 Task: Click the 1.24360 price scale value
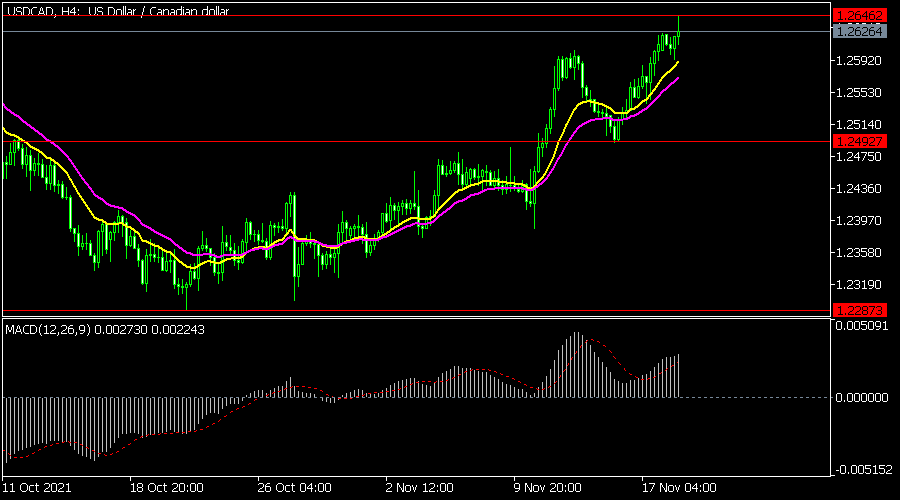859,189
